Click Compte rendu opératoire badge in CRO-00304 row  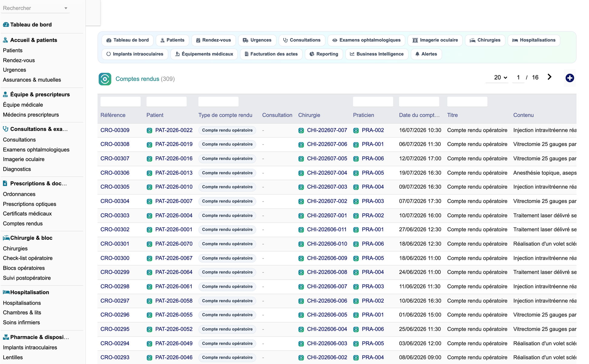[x=227, y=201]
